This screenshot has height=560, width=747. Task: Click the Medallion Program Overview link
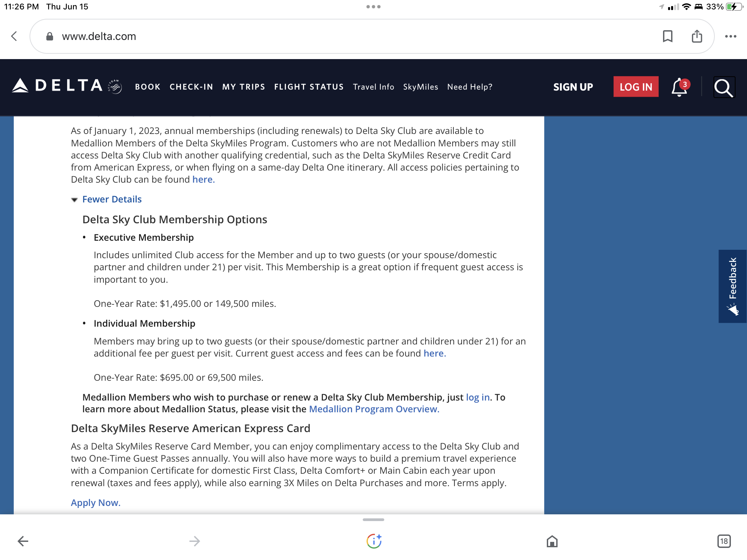coord(374,409)
